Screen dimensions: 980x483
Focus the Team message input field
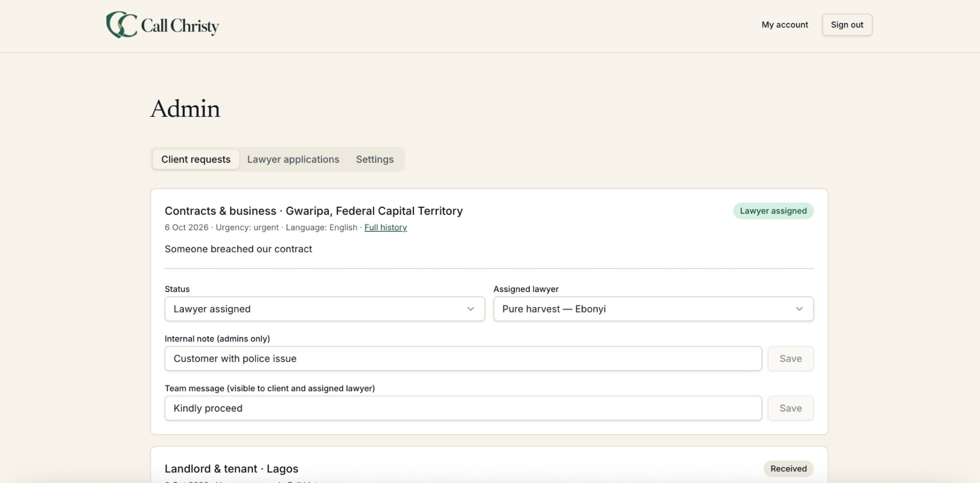(463, 408)
